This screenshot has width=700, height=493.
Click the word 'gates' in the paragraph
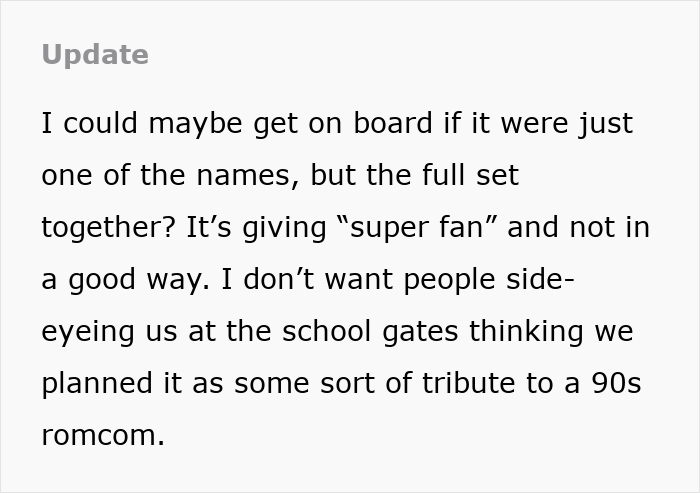(x=420, y=332)
